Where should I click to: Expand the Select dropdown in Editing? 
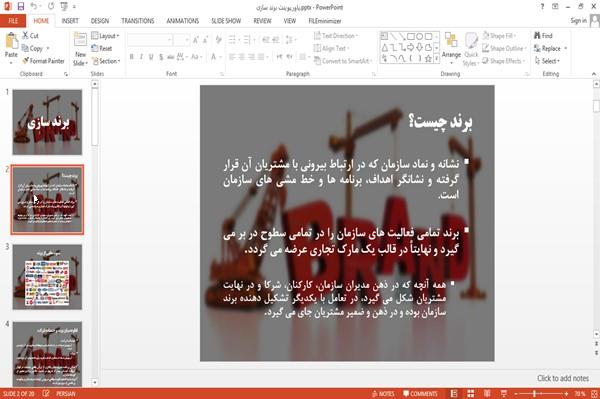pos(547,61)
